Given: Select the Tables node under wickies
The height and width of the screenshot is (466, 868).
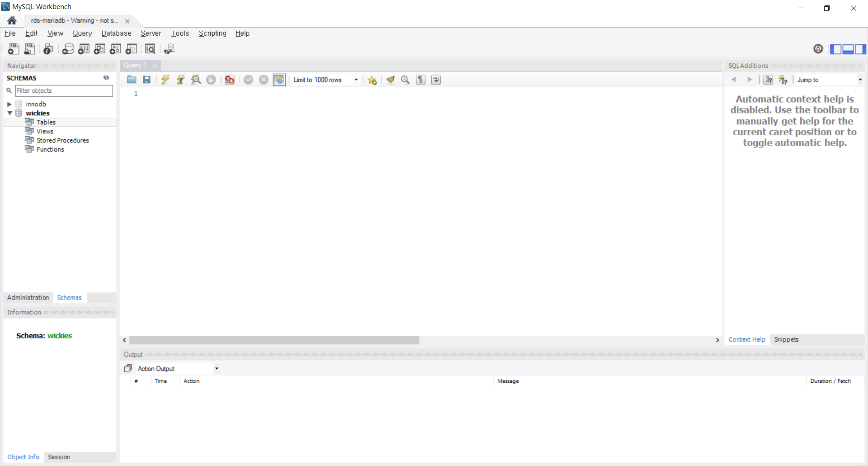Looking at the screenshot, I should point(46,122).
